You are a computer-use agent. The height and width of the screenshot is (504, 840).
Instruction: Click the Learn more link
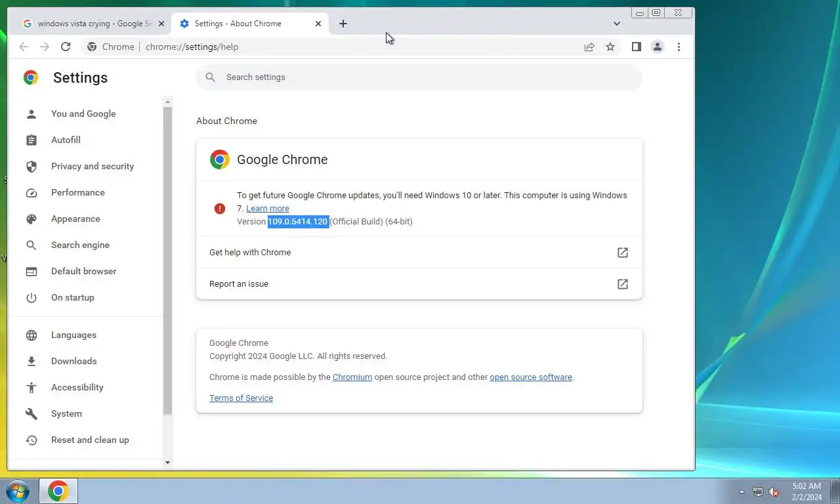[x=268, y=209]
